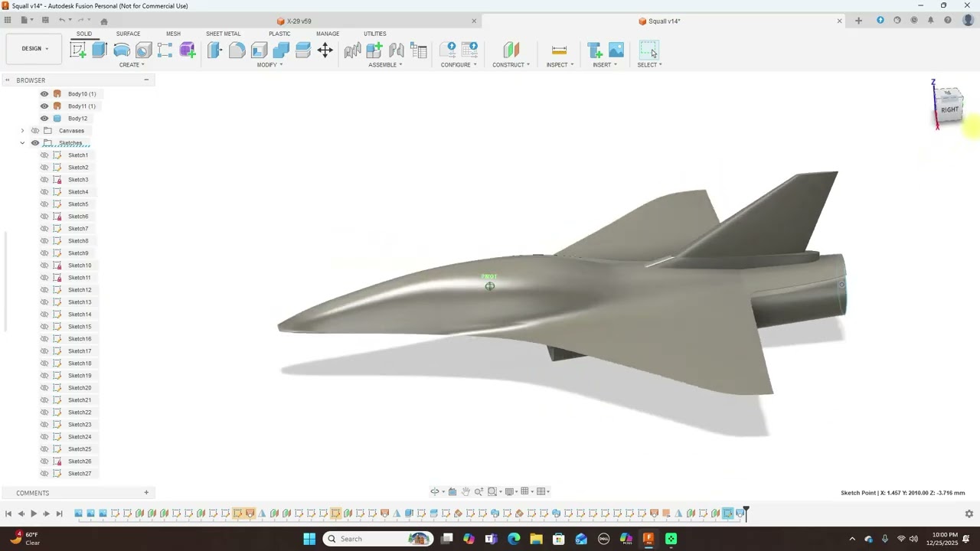
Task: Open the ASSEMBLE menu dropdown
Action: (385, 65)
